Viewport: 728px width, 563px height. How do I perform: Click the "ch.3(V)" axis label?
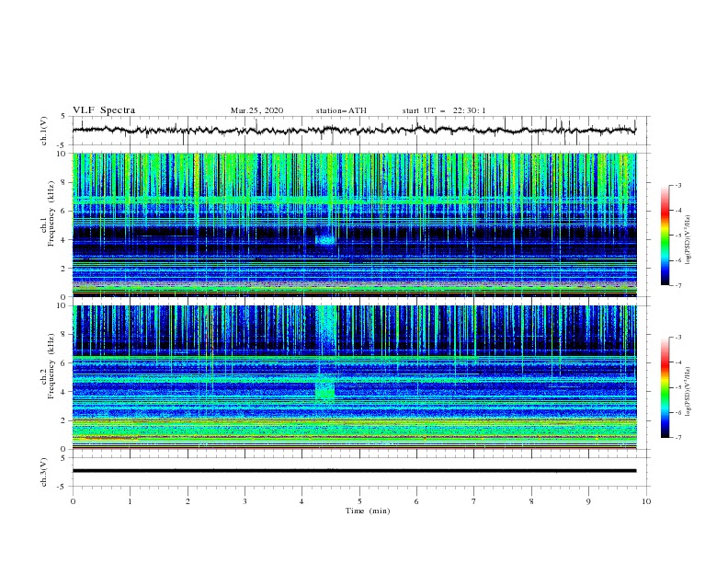[44, 472]
